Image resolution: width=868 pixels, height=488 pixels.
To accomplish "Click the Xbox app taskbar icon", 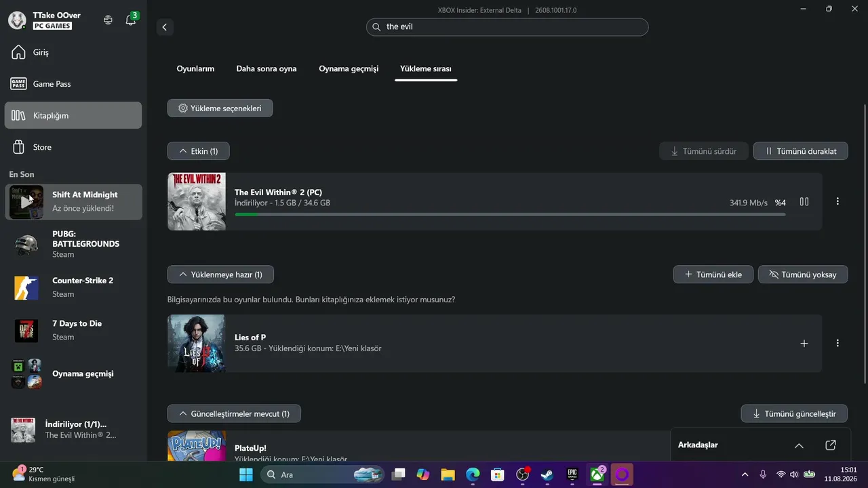I will [x=597, y=474].
